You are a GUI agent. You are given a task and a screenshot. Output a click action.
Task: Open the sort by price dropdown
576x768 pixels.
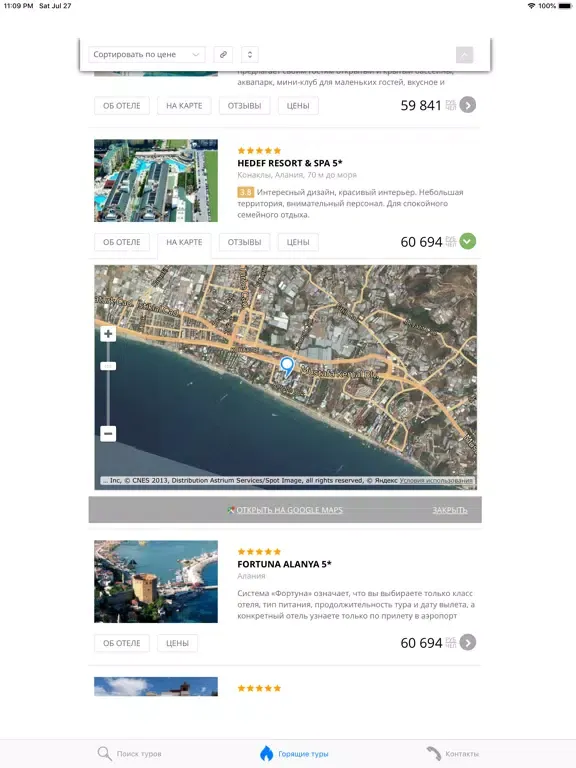tap(146, 54)
